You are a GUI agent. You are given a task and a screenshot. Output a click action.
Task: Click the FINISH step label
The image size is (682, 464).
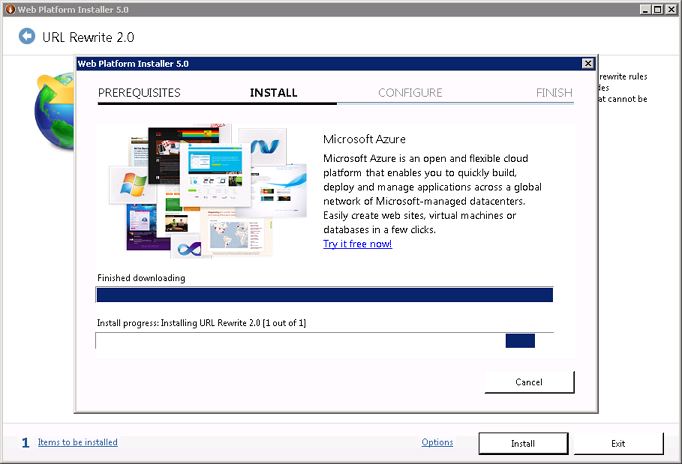click(x=554, y=93)
